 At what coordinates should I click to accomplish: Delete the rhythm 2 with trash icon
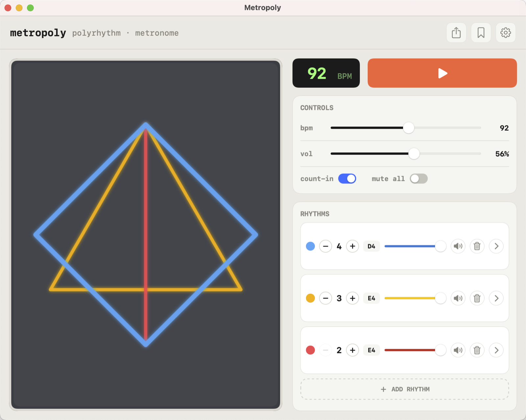pyautogui.click(x=477, y=350)
